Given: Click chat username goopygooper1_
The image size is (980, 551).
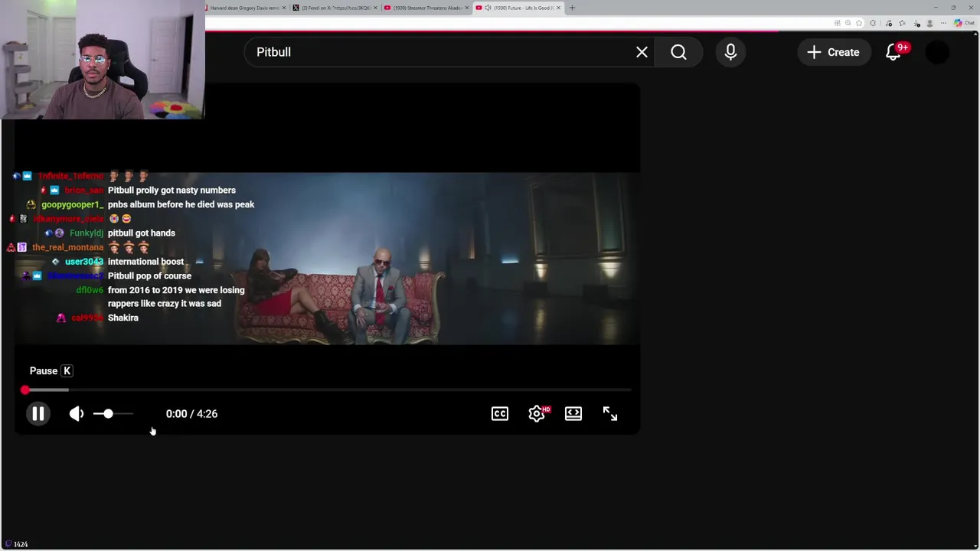Looking at the screenshot, I should point(72,205).
